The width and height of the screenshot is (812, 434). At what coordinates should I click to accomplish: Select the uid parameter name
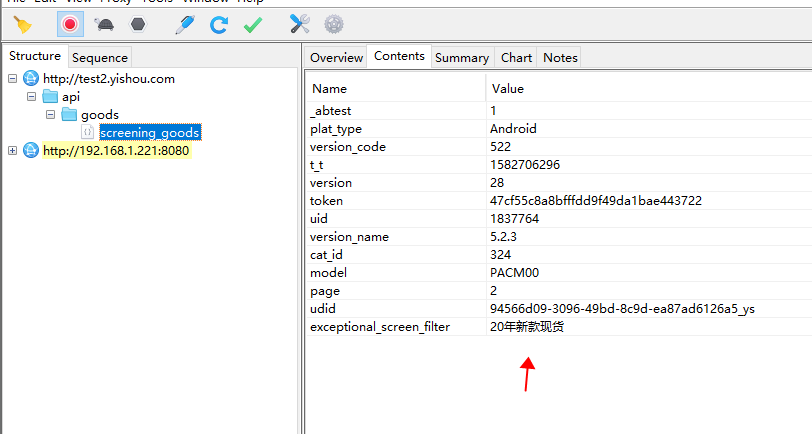[x=318, y=219]
